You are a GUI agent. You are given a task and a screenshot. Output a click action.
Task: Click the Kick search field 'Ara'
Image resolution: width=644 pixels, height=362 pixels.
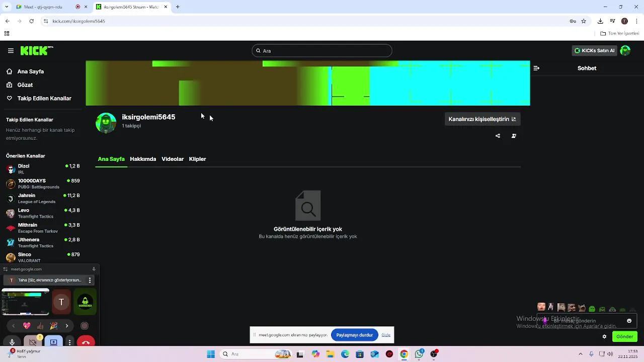pyautogui.click(x=322, y=51)
